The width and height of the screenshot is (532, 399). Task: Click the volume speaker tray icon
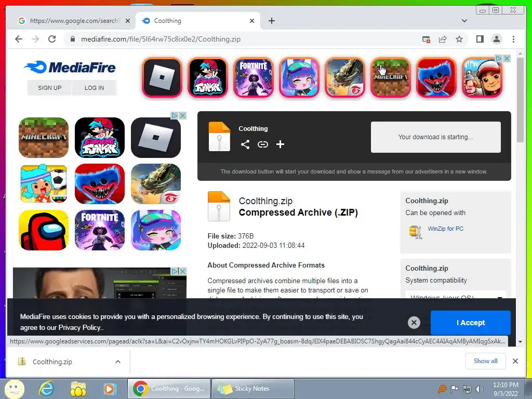click(x=480, y=389)
